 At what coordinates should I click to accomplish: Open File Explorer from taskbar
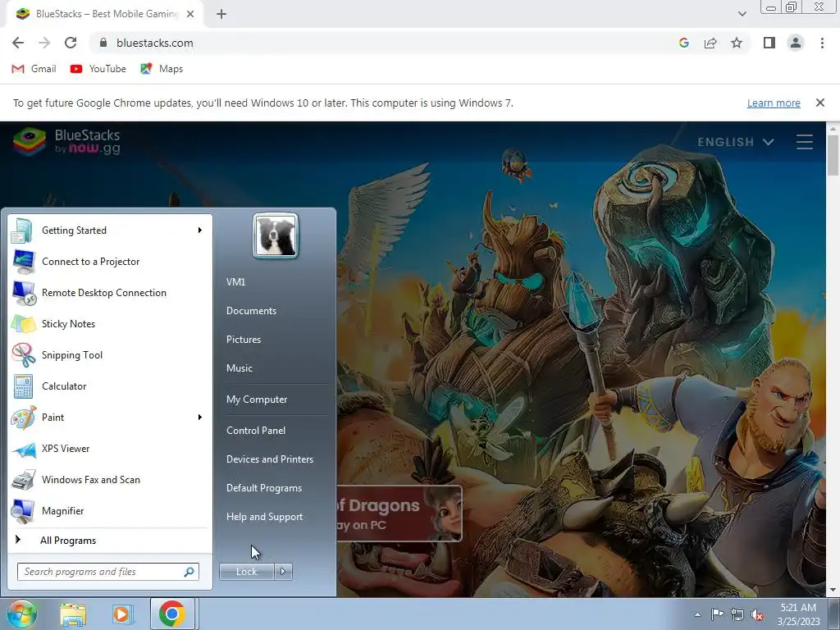pos(73,614)
